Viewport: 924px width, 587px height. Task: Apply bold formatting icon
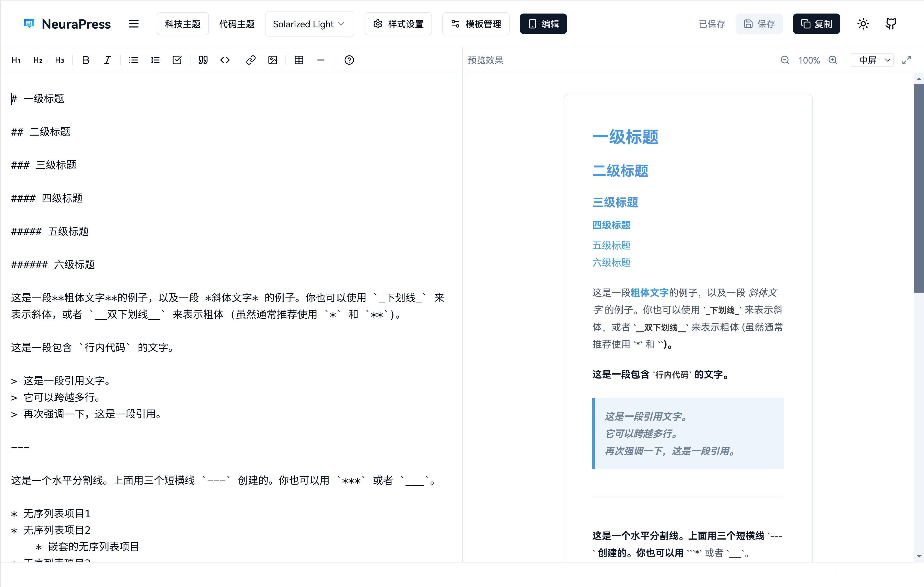click(x=86, y=60)
